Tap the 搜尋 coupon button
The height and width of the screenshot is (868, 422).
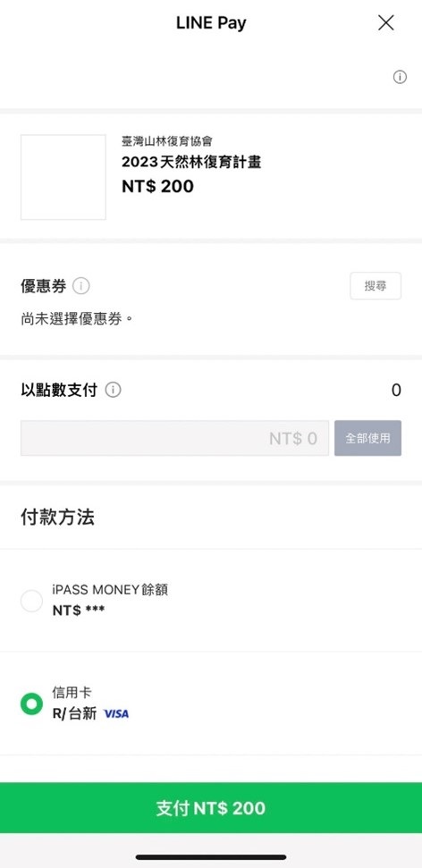(x=376, y=286)
